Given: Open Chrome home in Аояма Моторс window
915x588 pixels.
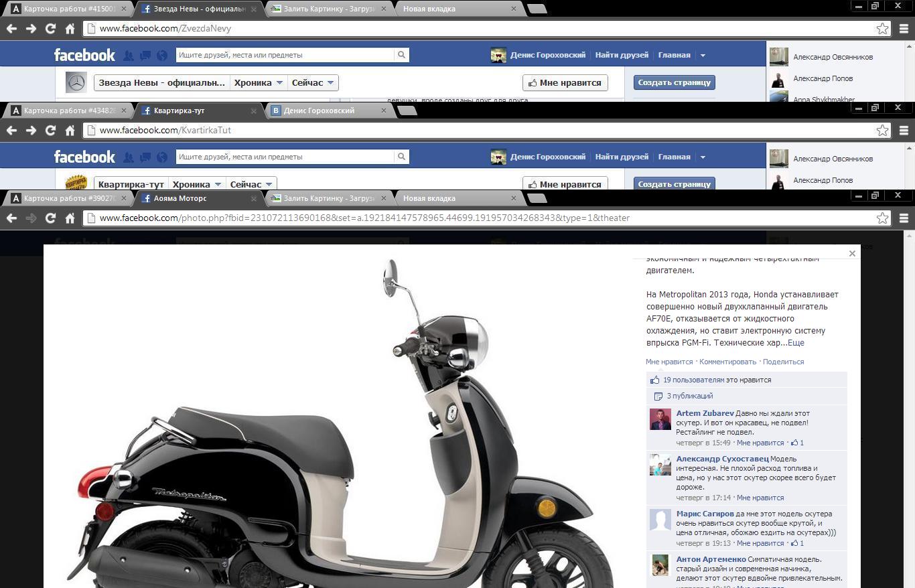Looking at the screenshot, I should click(70, 218).
